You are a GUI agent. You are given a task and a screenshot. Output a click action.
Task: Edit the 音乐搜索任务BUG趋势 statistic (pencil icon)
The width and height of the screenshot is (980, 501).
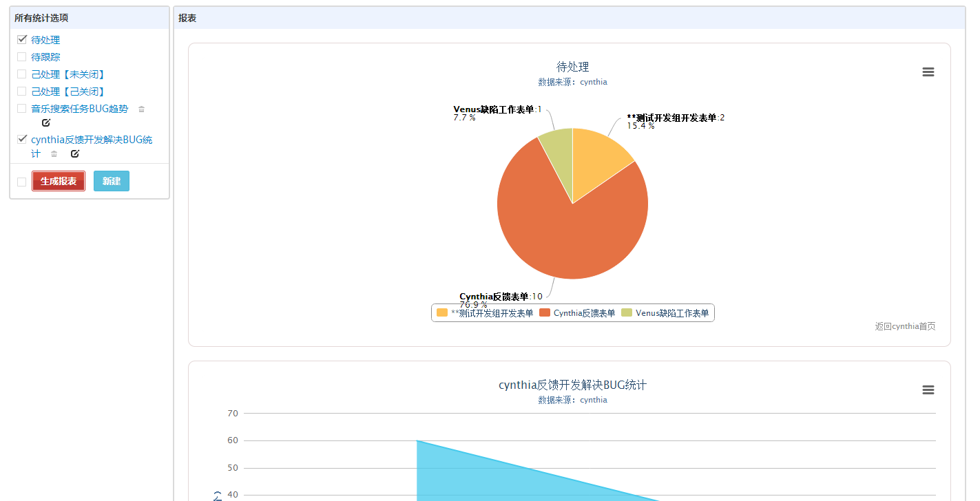tap(46, 122)
